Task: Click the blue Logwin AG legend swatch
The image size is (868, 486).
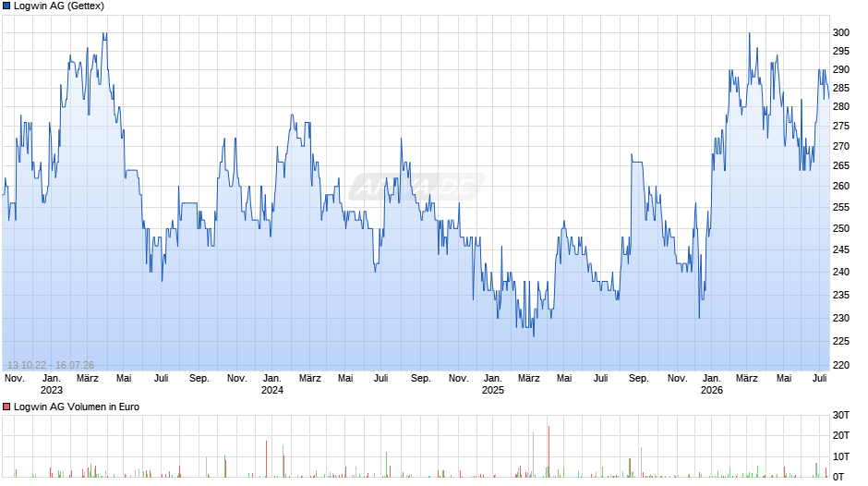Action: coord(6,6)
